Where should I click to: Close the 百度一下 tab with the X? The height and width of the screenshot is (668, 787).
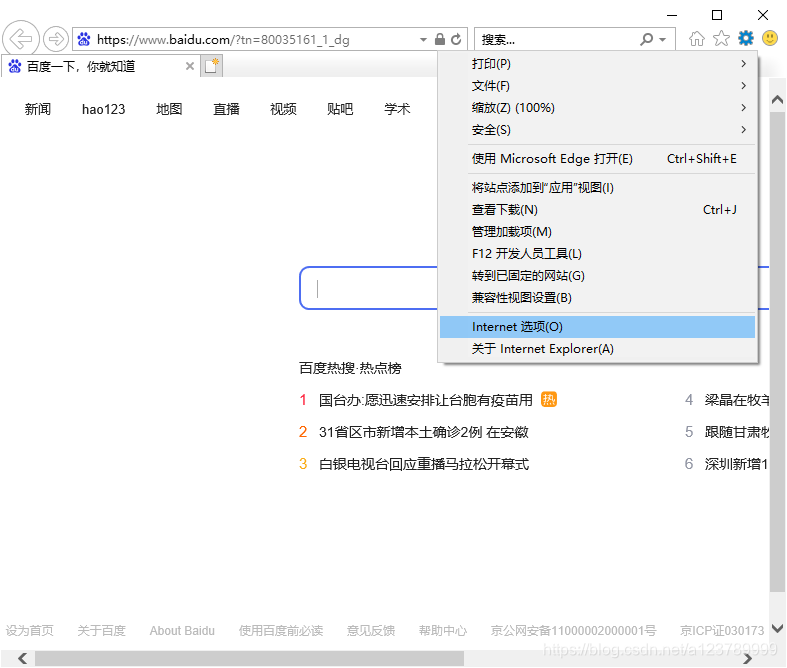pos(190,66)
